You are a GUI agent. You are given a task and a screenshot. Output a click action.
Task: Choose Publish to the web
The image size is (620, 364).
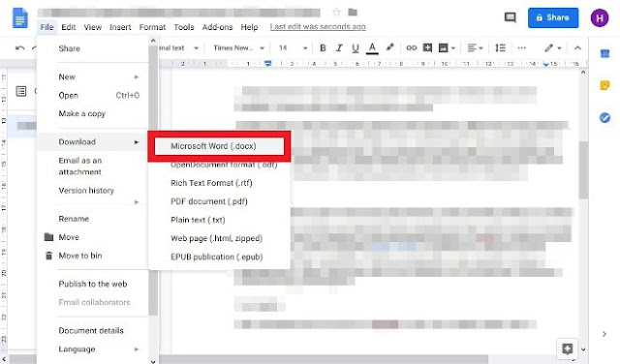[93, 284]
